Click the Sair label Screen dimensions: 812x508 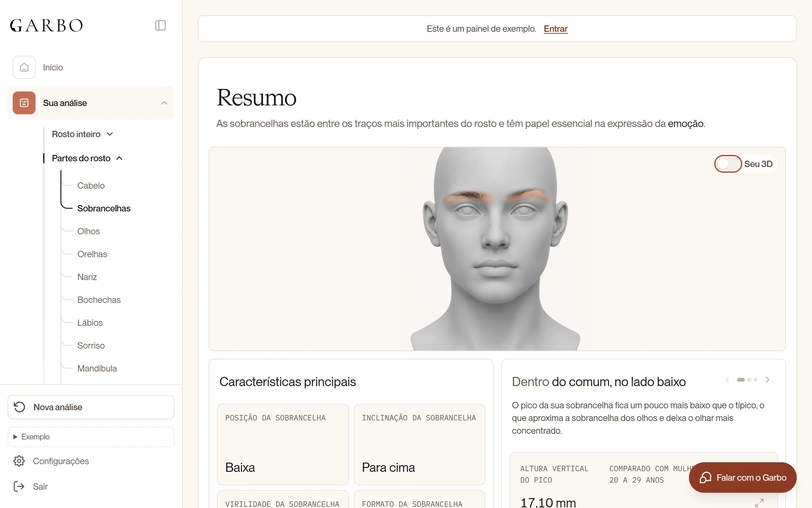point(40,486)
